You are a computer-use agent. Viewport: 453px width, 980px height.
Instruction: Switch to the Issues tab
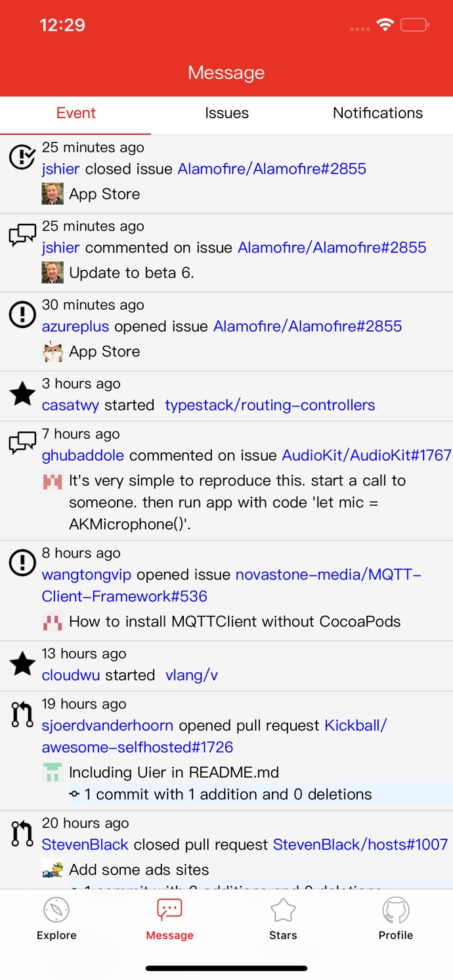(226, 113)
